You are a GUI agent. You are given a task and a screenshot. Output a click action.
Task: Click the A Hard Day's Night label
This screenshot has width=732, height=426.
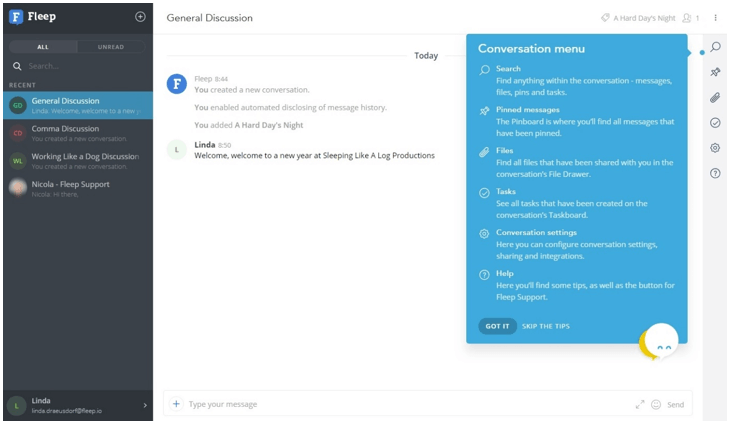644,18
